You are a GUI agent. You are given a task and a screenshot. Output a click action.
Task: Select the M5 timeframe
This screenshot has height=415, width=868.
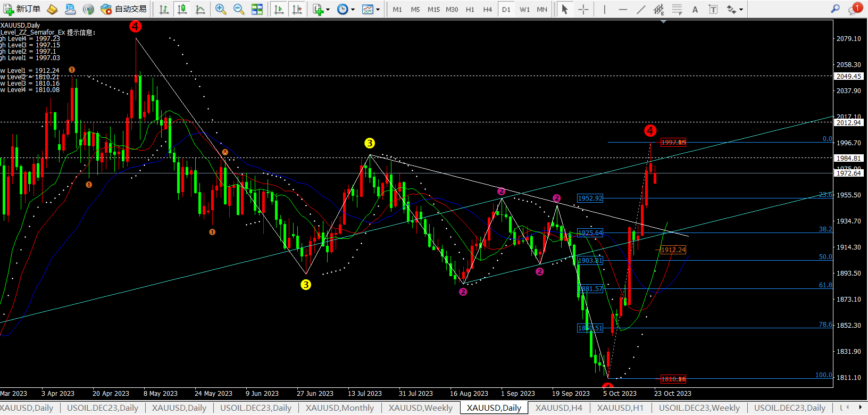tap(415, 10)
